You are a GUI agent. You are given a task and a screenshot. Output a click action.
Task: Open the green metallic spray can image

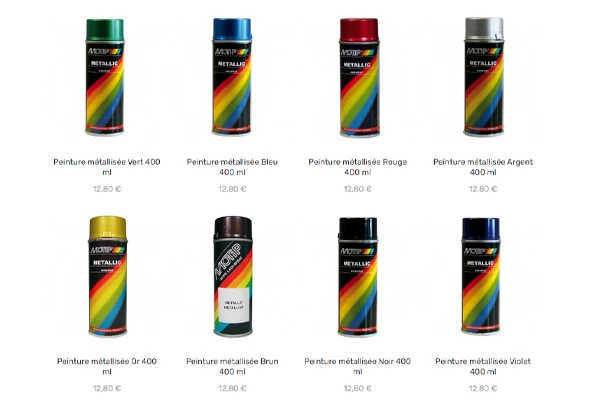click(105, 77)
